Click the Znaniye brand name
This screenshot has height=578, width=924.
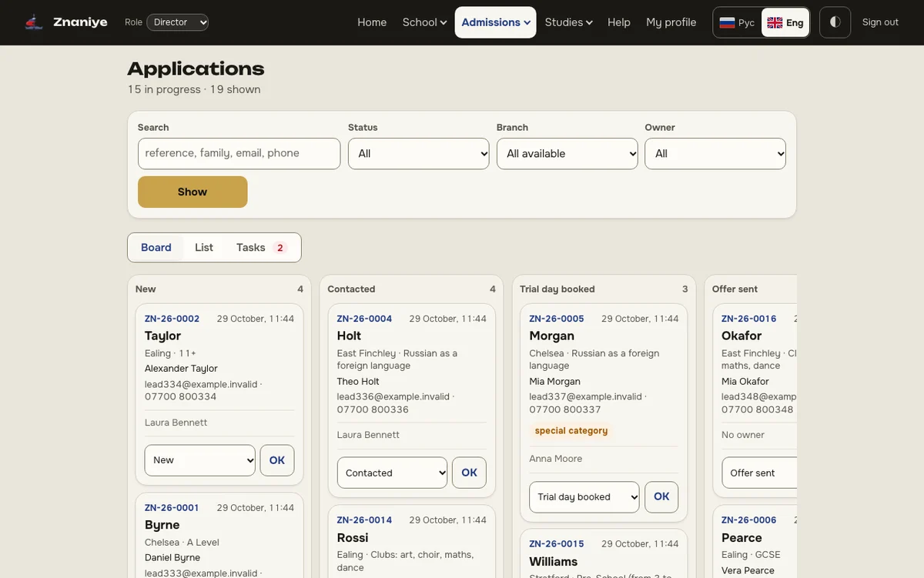80,22
